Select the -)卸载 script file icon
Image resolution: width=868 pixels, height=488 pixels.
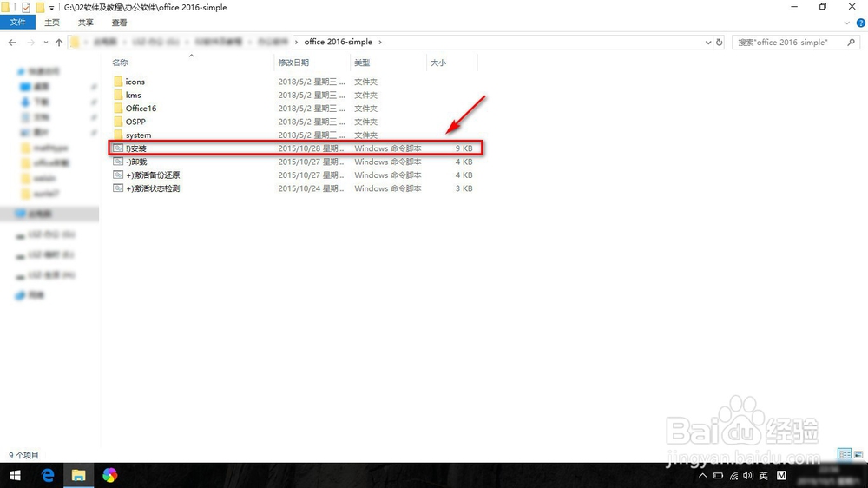118,162
